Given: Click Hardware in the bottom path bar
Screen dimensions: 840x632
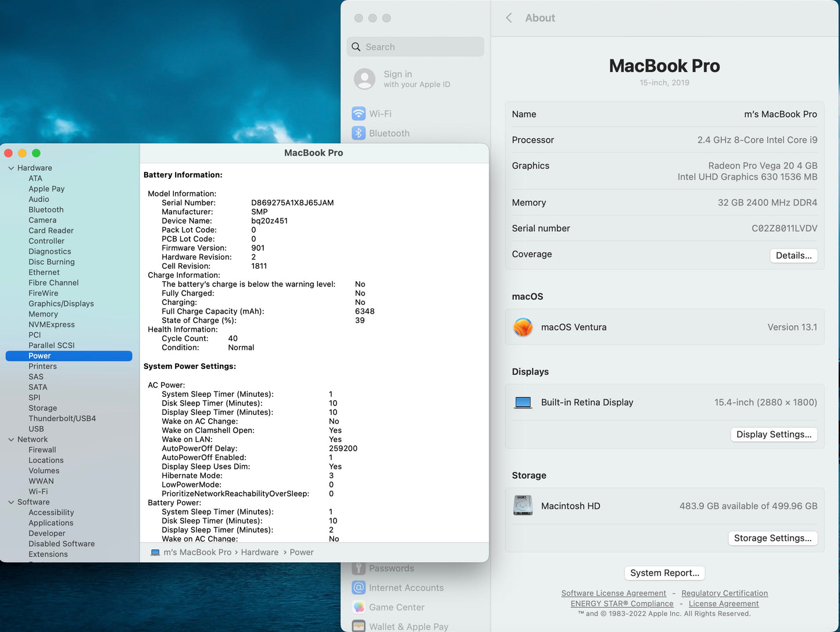Looking at the screenshot, I should point(259,552).
